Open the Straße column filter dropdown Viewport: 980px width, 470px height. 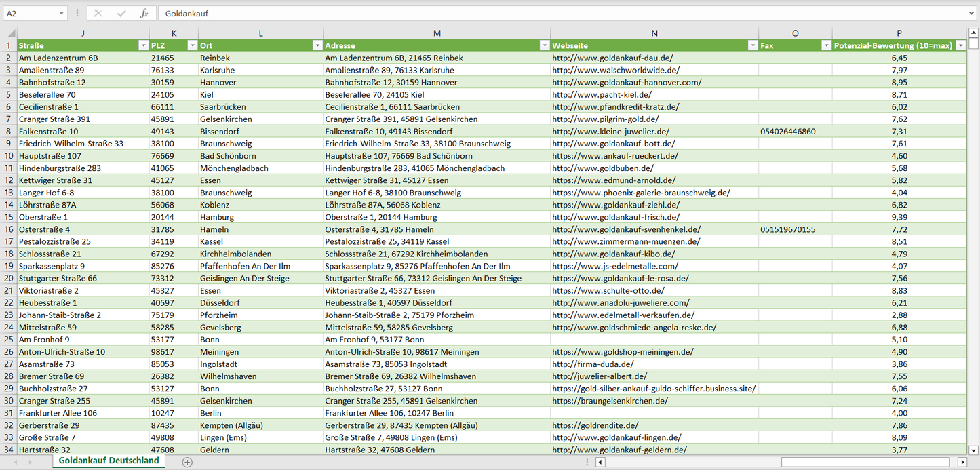(143, 45)
